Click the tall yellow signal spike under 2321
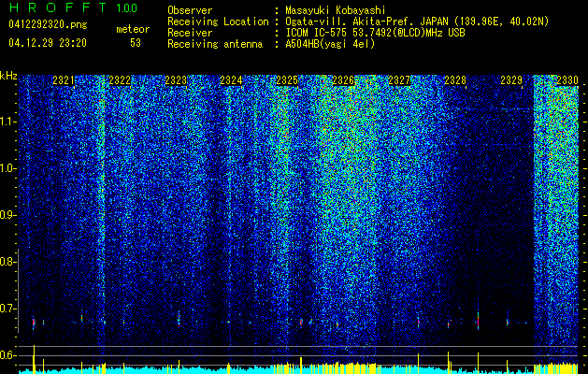The width and height of the screenshot is (588, 374). [x=35, y=359]
